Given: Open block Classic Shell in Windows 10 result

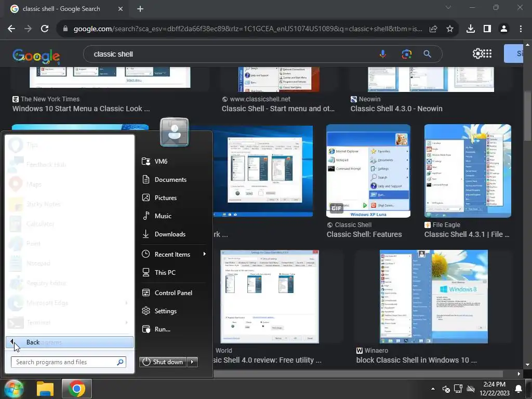Looking at the screenshot, I should [416, 360].
